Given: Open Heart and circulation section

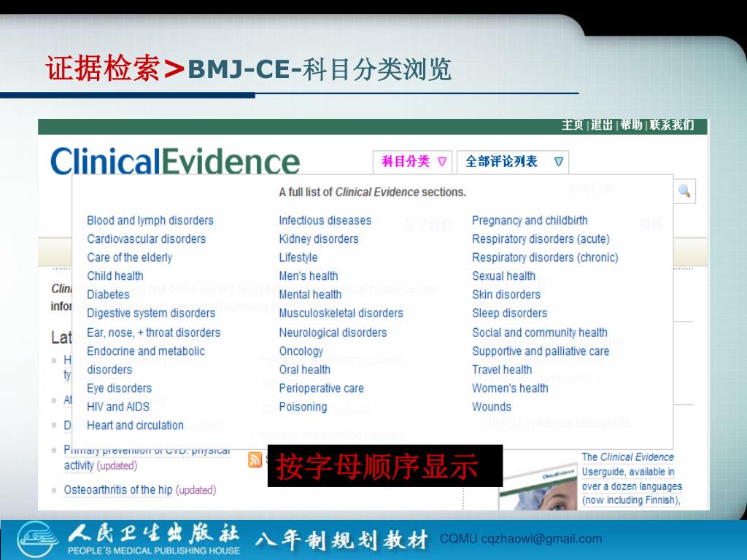Looking at the screenshot, I should click(135, 426).
